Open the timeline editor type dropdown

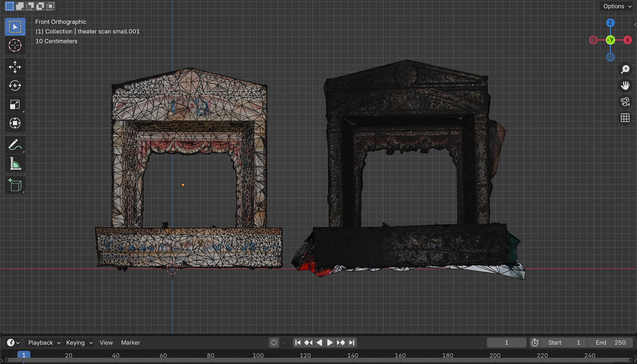[x=14, y=342]
